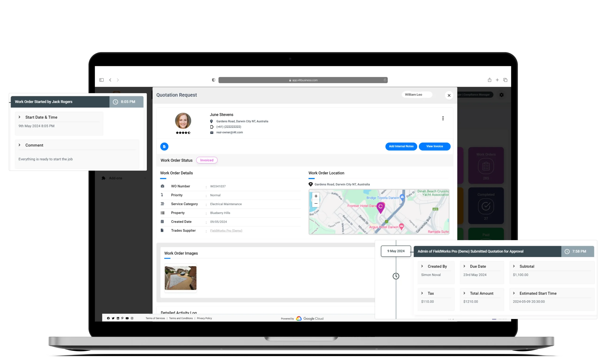Select the 'Quotation Request' menu header

coord(177,95)
